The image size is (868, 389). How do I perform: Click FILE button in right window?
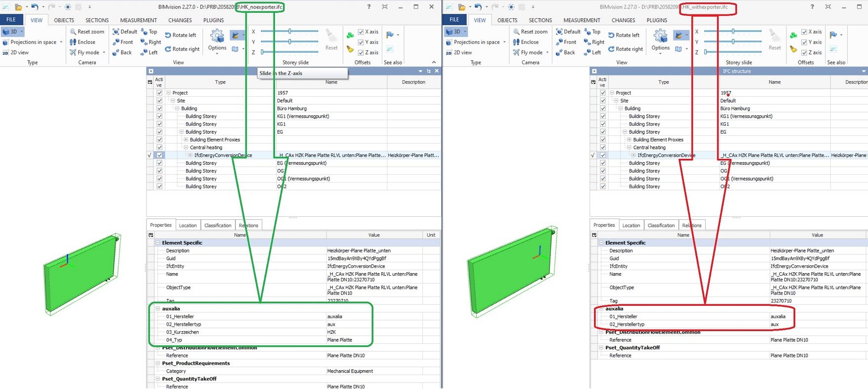[454, 20]
